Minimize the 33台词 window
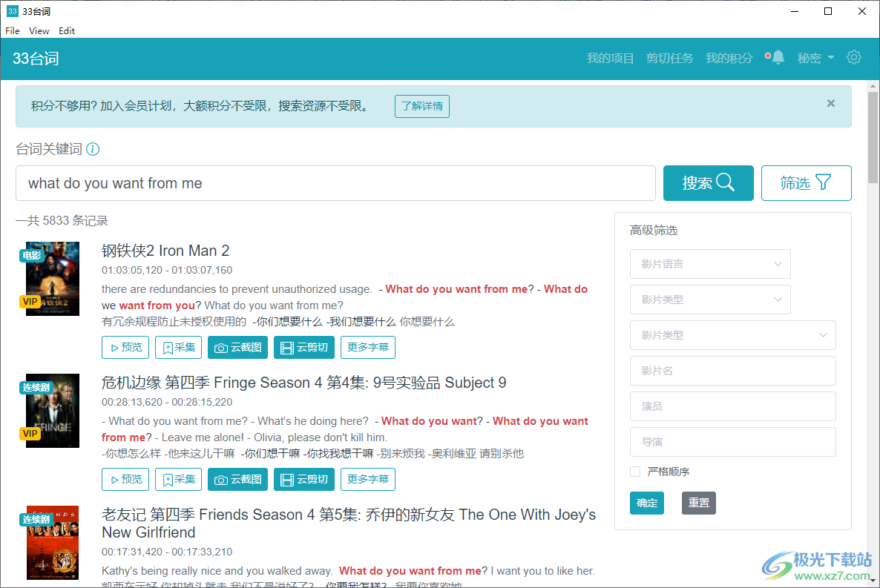Screen dimensions: 880x588 (x=794, y=11)
